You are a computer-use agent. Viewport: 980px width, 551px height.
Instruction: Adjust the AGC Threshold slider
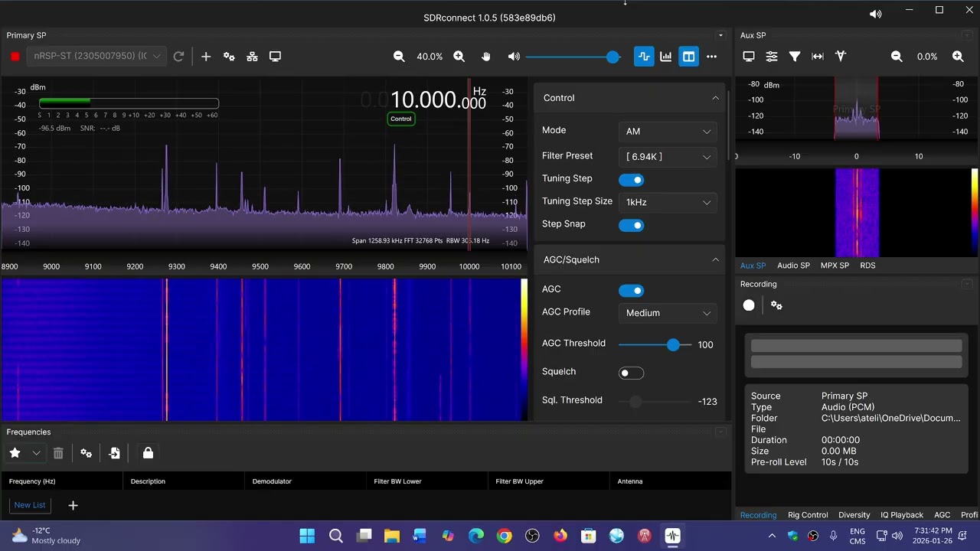pos(655,344)
